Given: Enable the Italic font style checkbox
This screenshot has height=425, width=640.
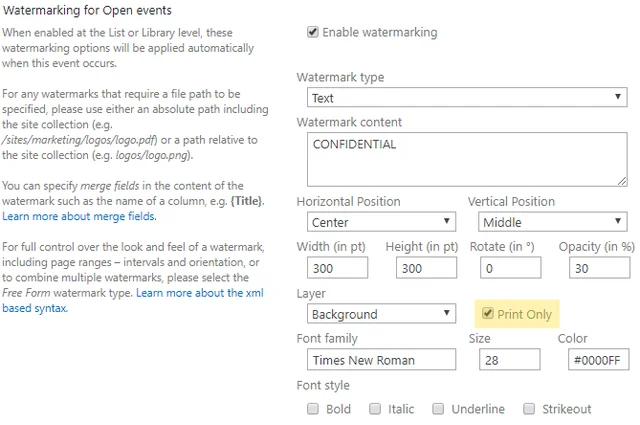Looking at the screenshot, I should click(x=375, y=409).
